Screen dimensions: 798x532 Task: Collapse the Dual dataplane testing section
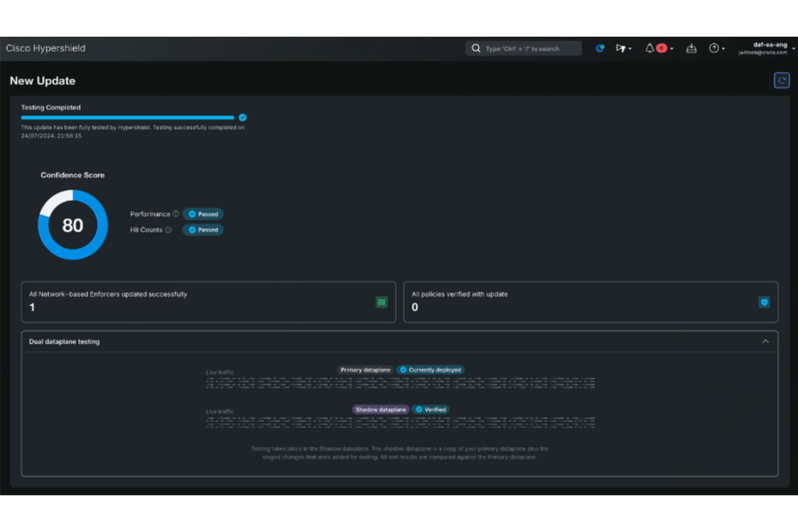click(766, 341)
